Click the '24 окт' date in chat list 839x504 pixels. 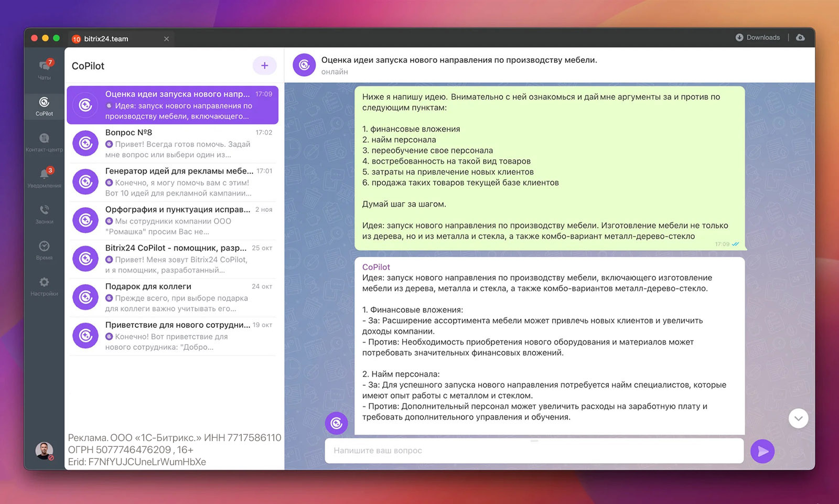point(262,287)
